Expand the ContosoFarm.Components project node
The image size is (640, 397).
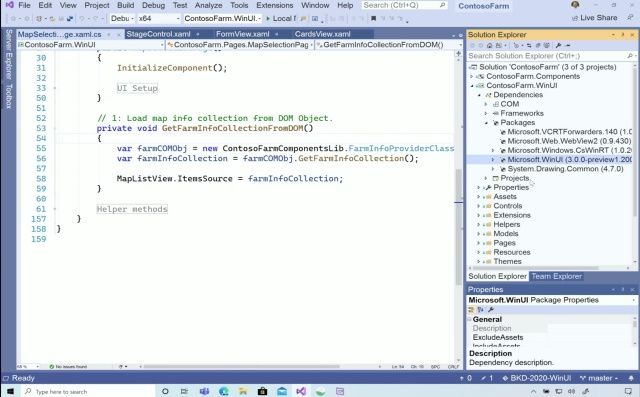(x=472, y=76)
